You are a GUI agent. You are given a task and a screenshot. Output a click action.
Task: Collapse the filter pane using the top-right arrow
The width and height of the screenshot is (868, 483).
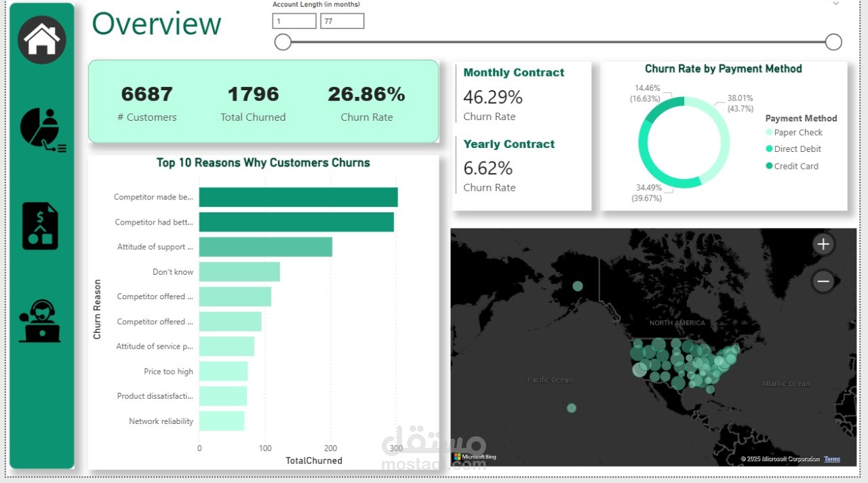point(837,4)
